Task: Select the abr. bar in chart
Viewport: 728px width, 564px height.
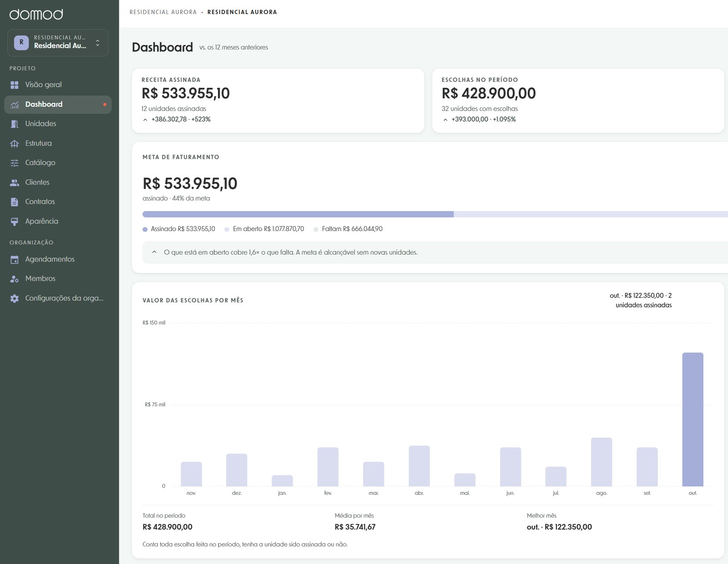Action: [419, 466]
